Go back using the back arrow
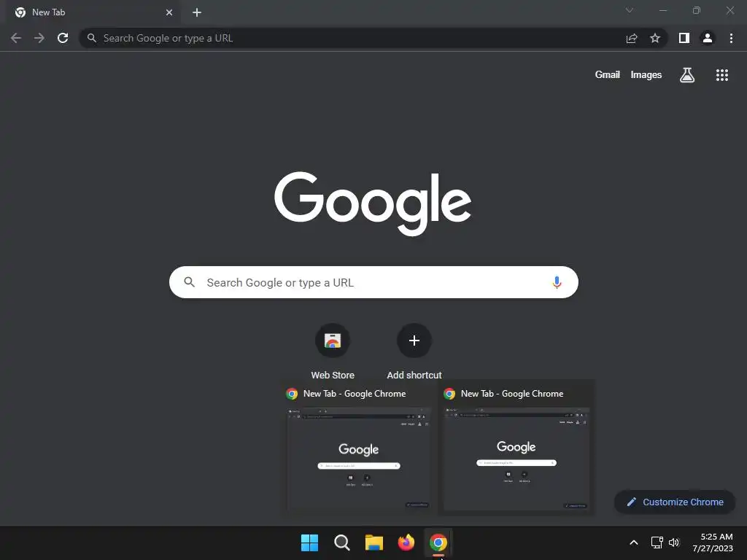Image resolution: width=747 pixels, height=560 pixels. tap(16, 38)
